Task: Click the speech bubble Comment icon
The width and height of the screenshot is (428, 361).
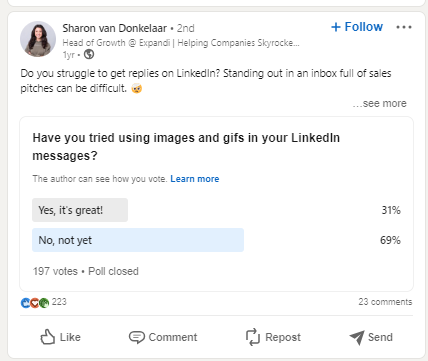Action: (137, 337)
